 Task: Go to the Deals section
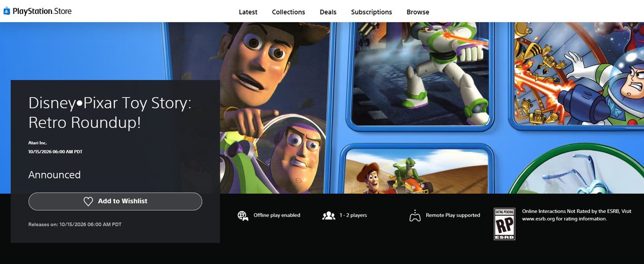pos(328,12)
